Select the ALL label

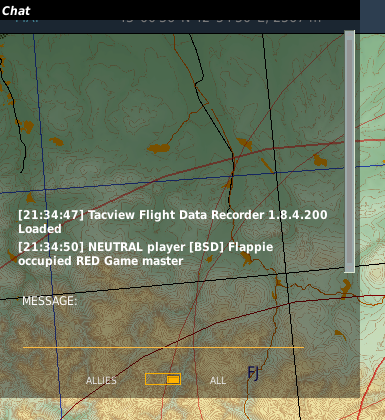pyautogui.click(x=218, y=380)
